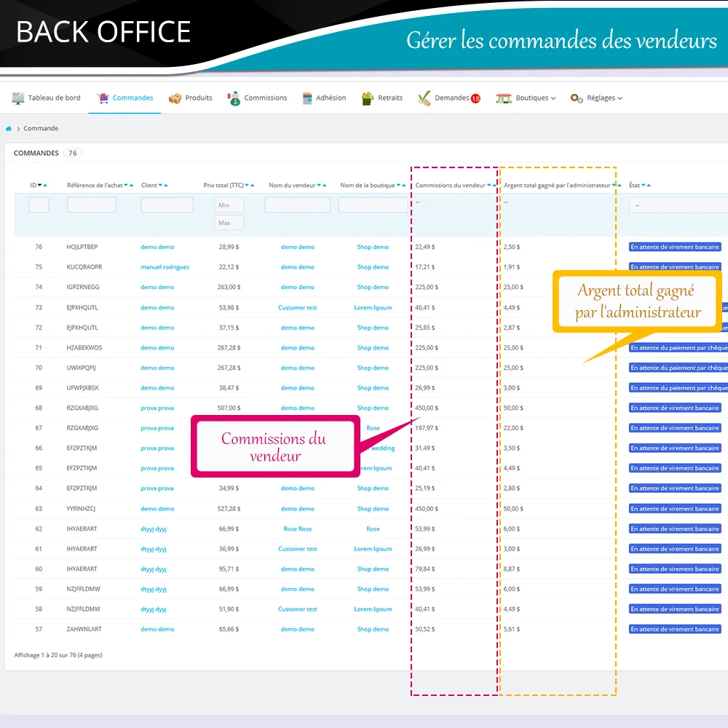This screenshot has width=728, height=728.
Task: Click the ID filter input field
Action: pos(39,205)
